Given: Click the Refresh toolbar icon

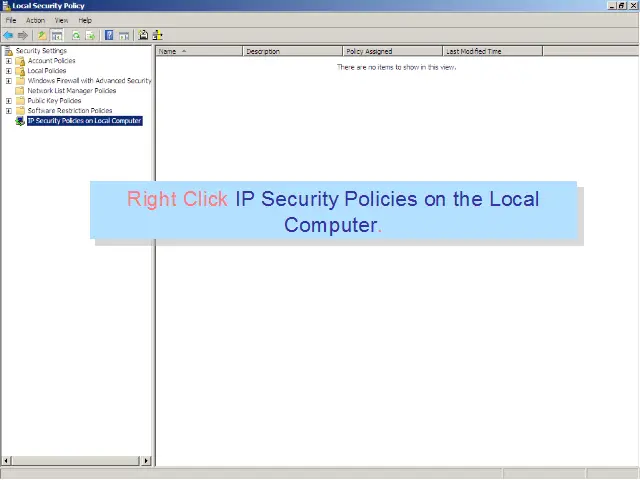Looking at the screenshot, I should click(76, 35).
